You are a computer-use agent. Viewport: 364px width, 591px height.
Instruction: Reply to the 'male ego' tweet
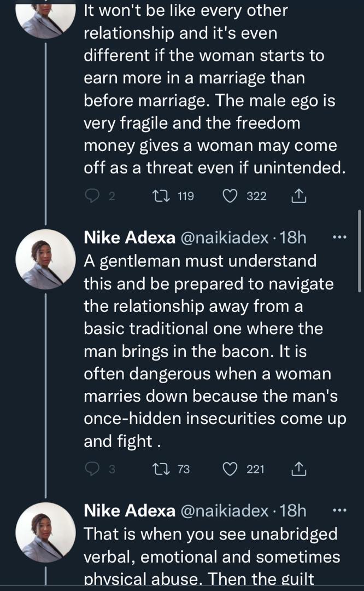[x=93, y=196]
